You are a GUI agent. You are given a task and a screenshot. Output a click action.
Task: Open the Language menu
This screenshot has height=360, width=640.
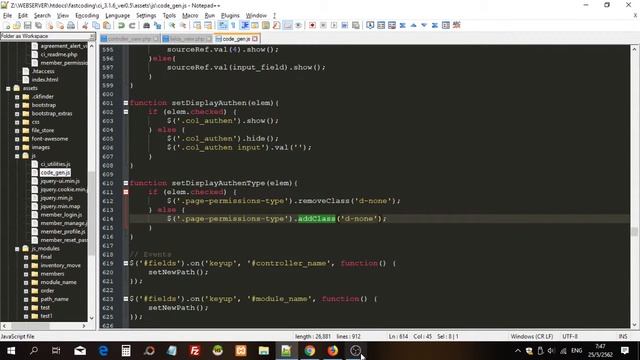click(118, 16)
